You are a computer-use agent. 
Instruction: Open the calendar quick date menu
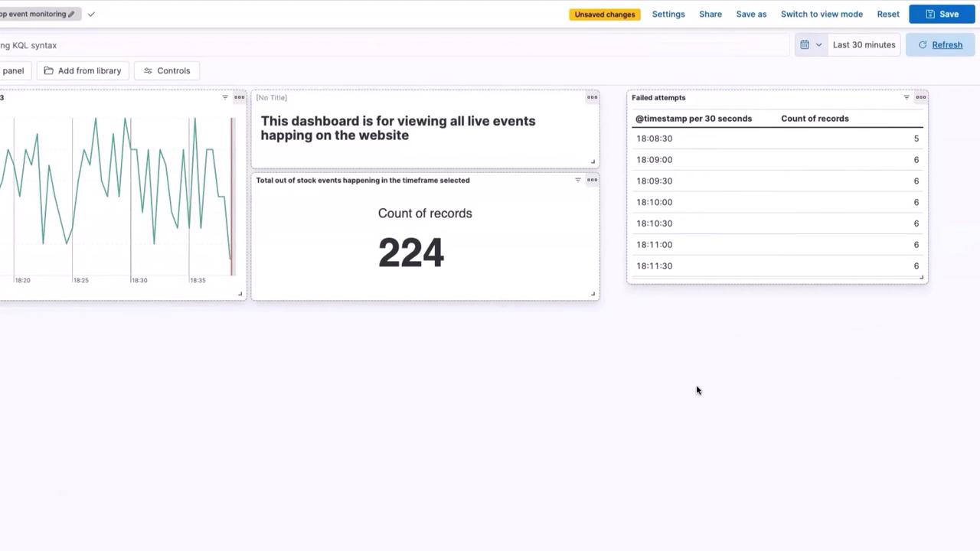pyautogui.click(x=811, y=44)
